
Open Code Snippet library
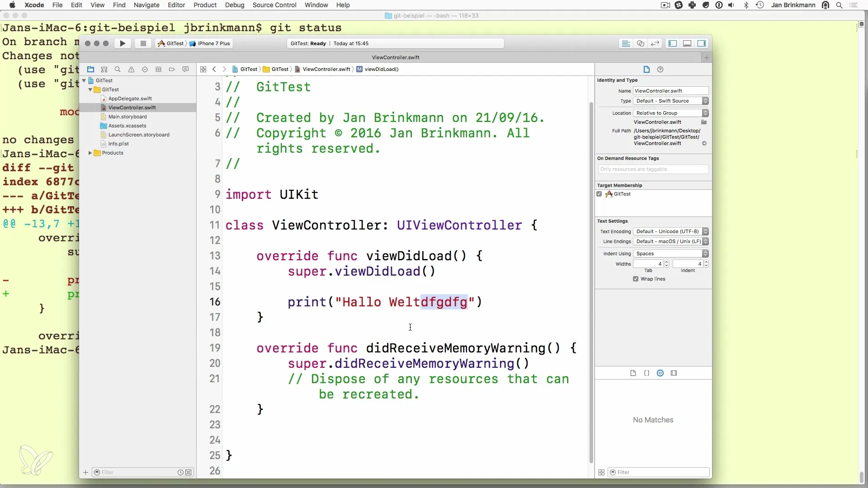coord(646,373)
